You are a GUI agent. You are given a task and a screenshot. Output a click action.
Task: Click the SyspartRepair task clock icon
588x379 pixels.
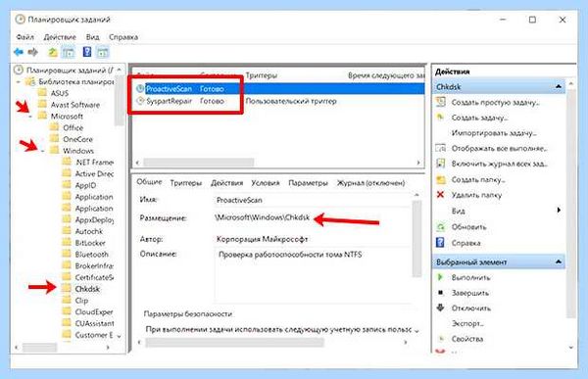[x=140, y=101]
